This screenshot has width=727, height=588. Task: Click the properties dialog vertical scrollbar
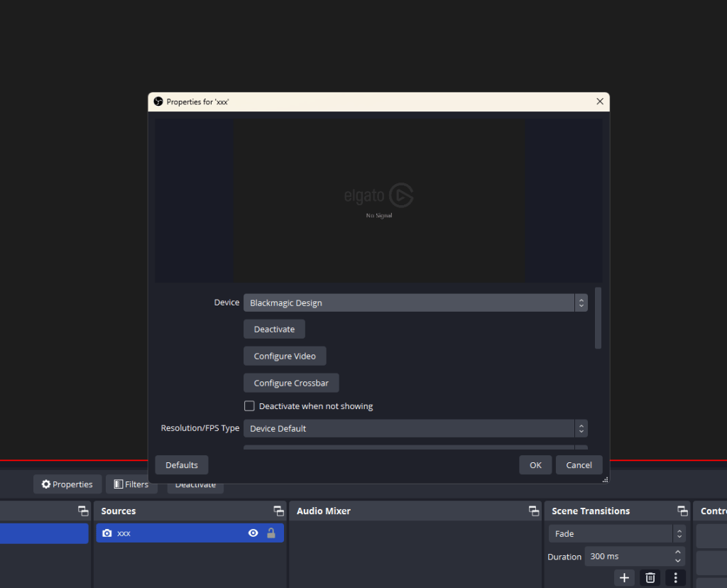pos(598,318)
